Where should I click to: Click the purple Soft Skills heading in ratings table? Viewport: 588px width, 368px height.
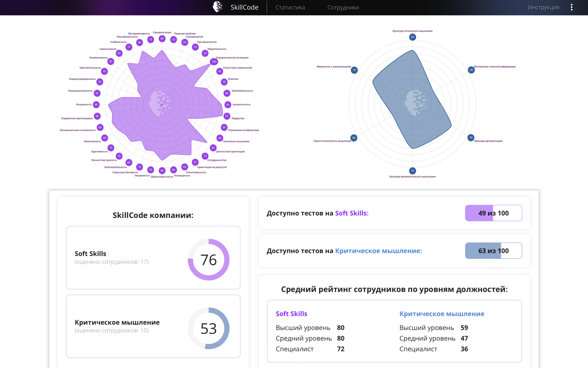[x=291, y=314]
